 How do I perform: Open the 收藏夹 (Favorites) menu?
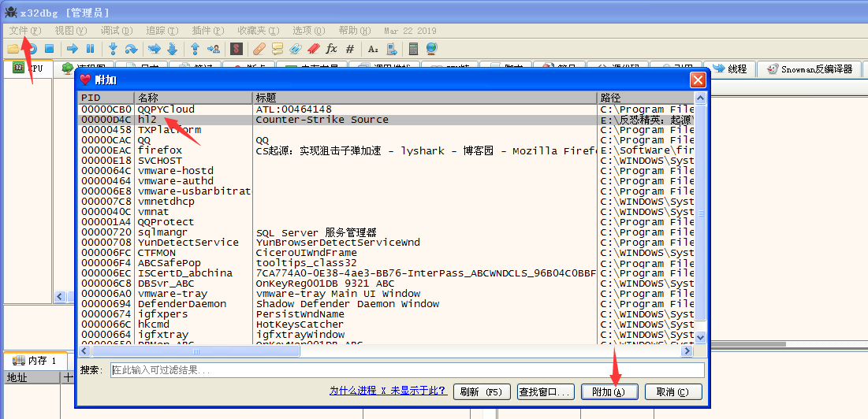[x=259, y=31]
